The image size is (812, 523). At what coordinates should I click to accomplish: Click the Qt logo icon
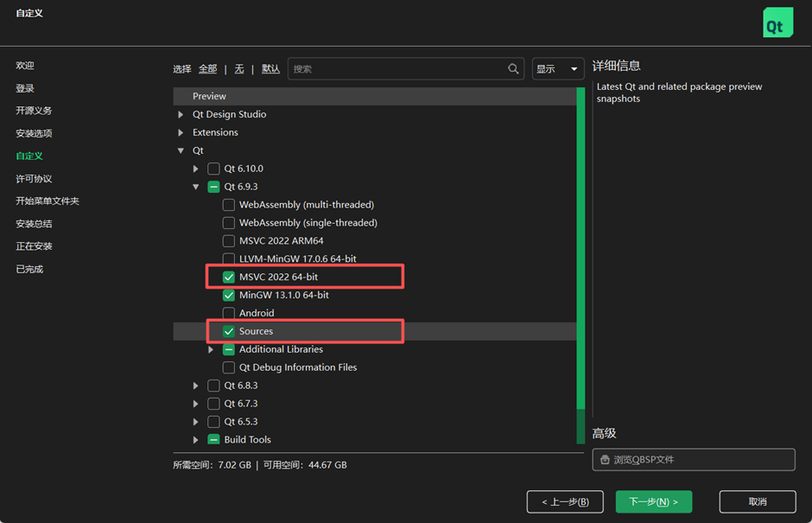coord(777,22)
